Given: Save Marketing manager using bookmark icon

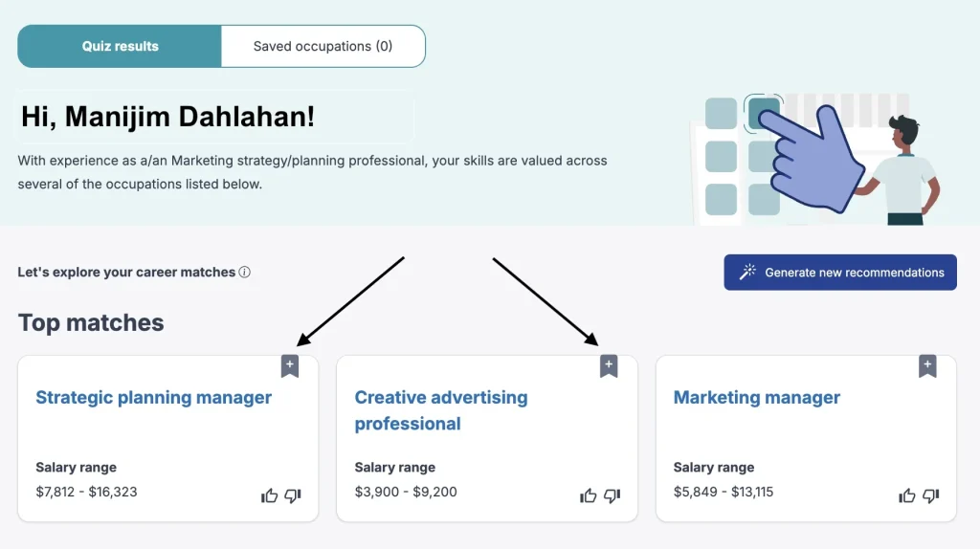Looking at the screenshot, I should pyautogui.click(x=927, y=365).
